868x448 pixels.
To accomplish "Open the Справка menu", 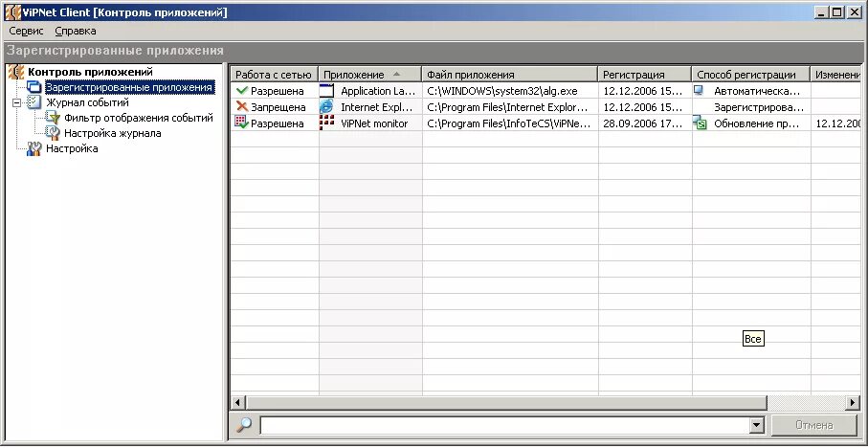I will point(76,31).
